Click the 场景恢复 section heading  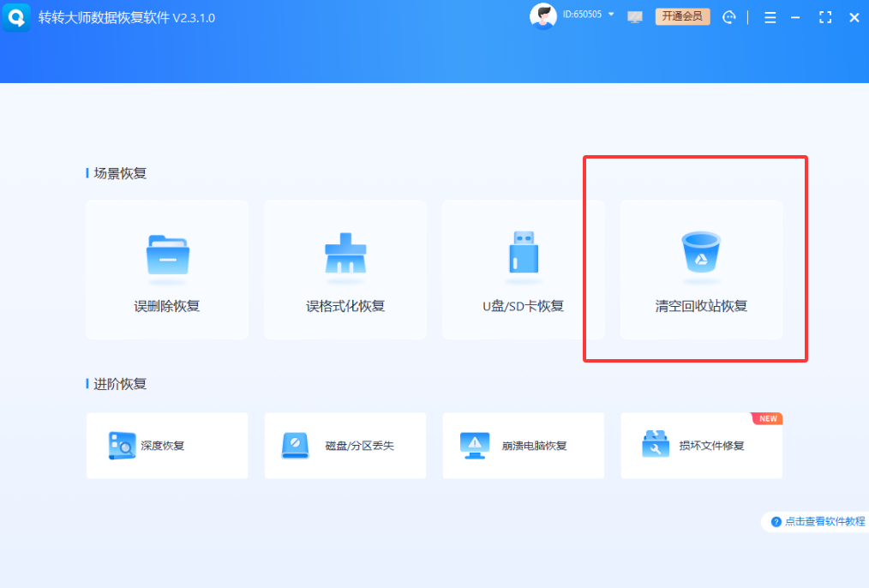[120, 173]
